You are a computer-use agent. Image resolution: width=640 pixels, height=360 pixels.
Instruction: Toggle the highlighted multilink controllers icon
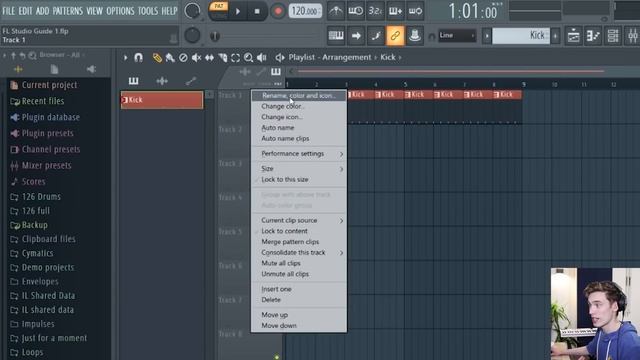[395, 36]
